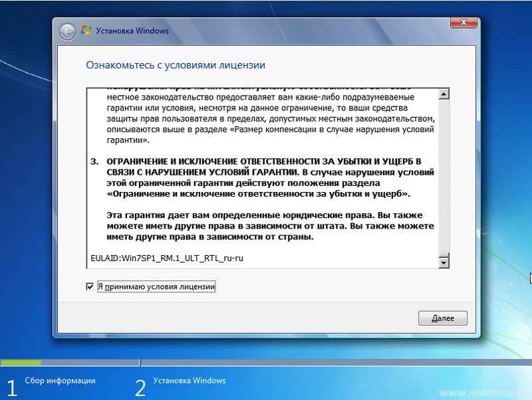Viewport: 532px width, 400px height.
Task: Click step 2 label Установка Windows
Action: [190, 381]
